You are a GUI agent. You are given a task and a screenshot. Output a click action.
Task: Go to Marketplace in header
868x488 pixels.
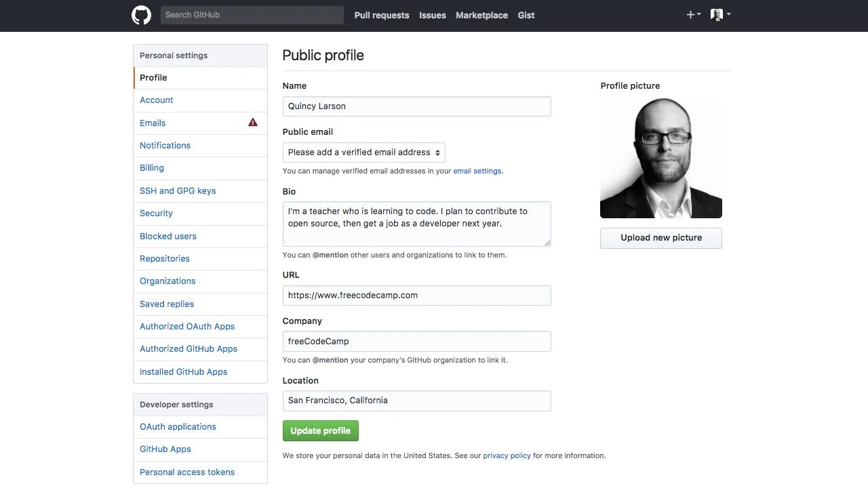tap(481, 15)
